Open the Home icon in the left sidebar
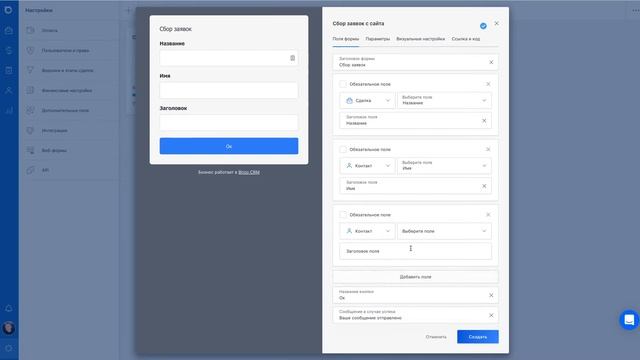Image resolution: width=640 pixels, height=360 pixels. pyautogui.click(x=9, y=30)
